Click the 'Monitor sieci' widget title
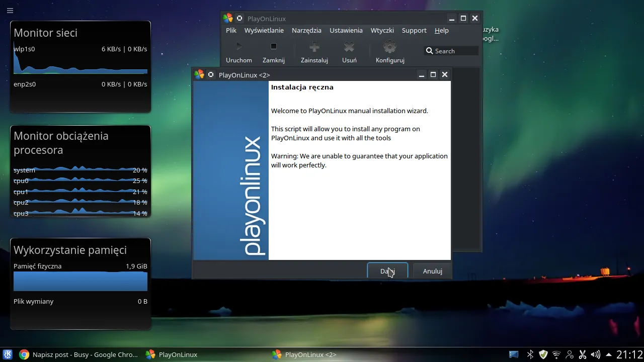Viewport: 644px width, 362px height. click(45, 33)
